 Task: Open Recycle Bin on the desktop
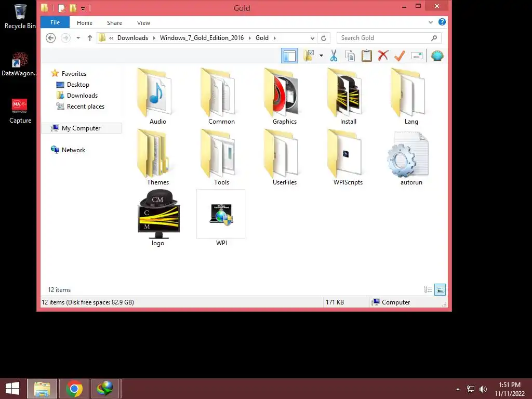20,16
